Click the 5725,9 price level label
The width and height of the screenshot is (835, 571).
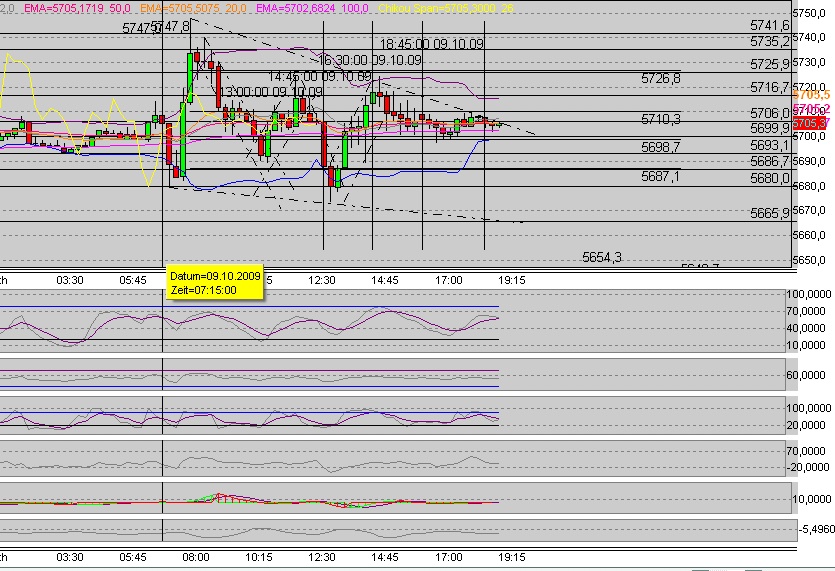[769, 64]
